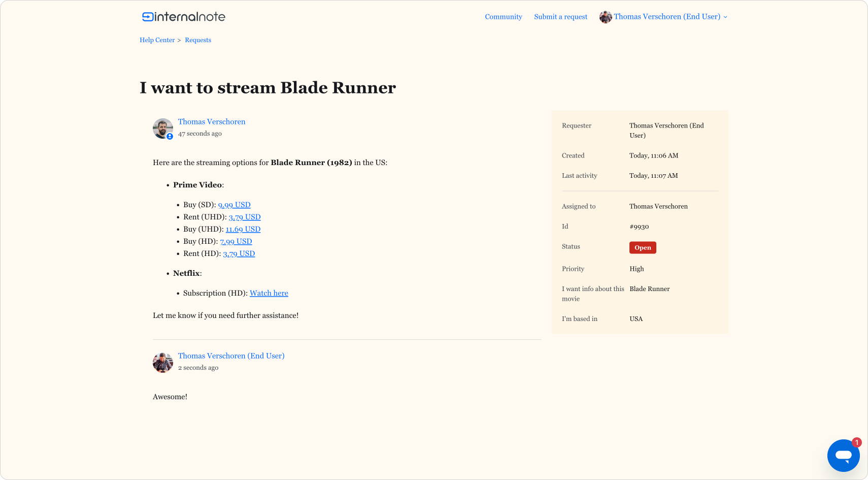868x480 pixels.
Task: Open the chat messenger widget
Action: (843, 456)
